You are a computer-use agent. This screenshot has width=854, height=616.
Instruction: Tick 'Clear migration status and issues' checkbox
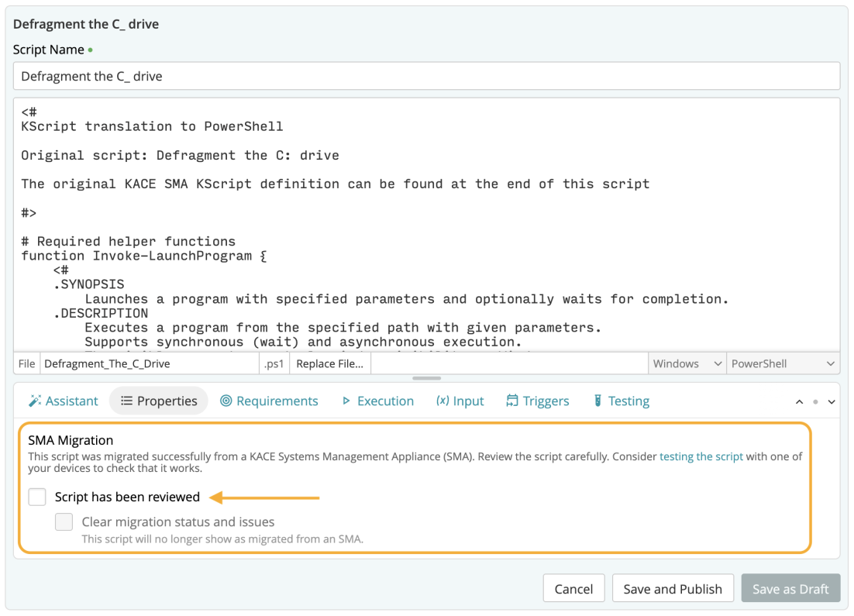[x=64, y=522]
